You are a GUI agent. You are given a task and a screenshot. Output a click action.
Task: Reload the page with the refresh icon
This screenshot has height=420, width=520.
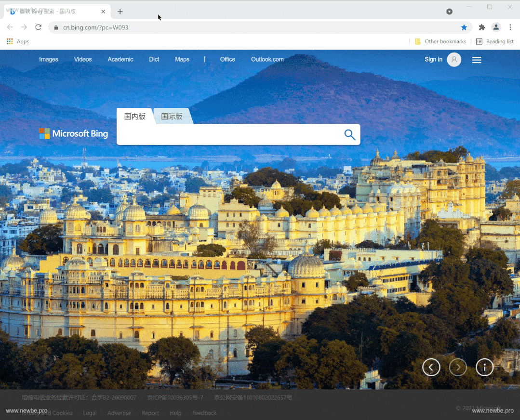(39, 27)
